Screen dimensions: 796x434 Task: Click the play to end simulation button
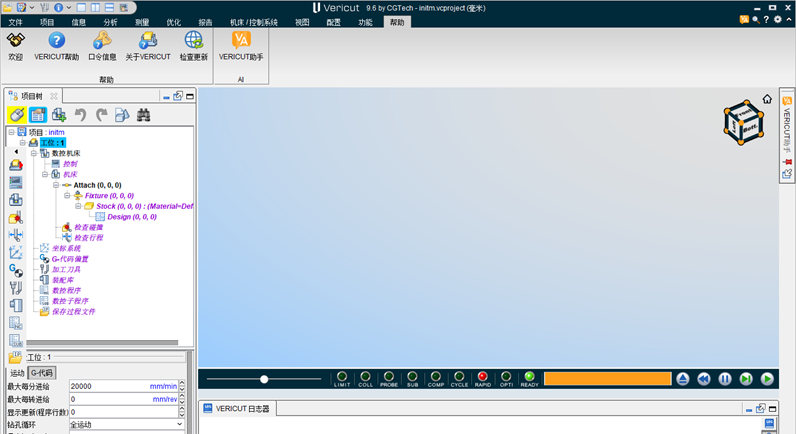point(767,379)
